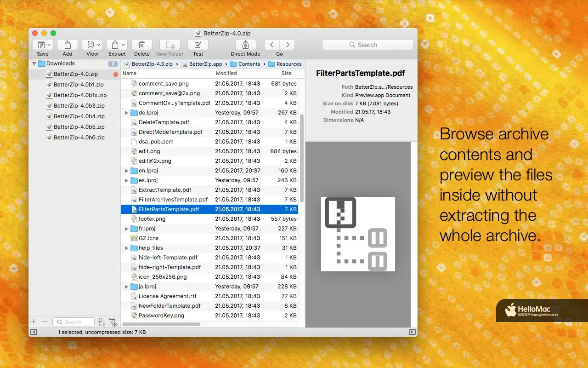Open the Extract dropdown arrow
Viewport: 588px width, 368px height.
click(x=123, y=45)
